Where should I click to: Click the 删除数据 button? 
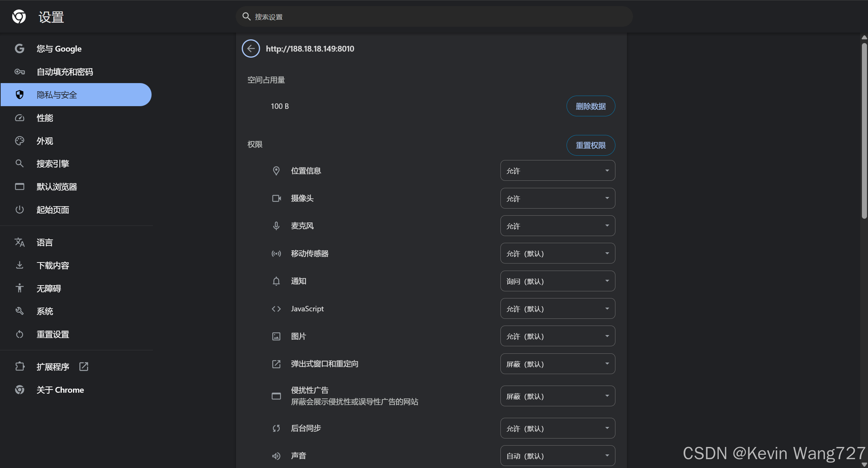point(590,106)
